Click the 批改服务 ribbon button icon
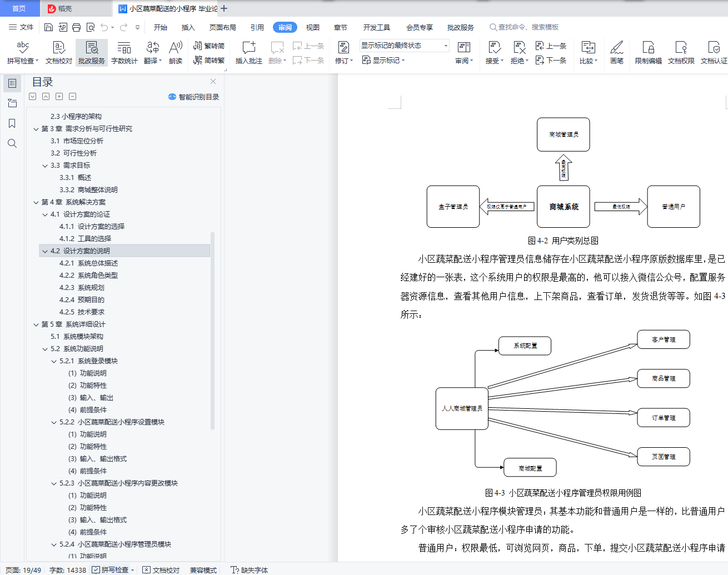 pyautogui.click(x=92, y=48)
